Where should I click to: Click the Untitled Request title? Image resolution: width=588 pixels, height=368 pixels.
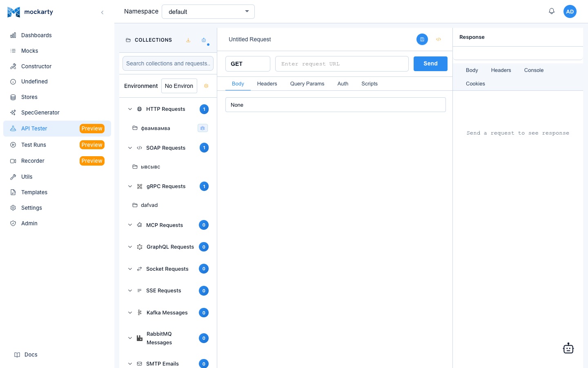250,39
